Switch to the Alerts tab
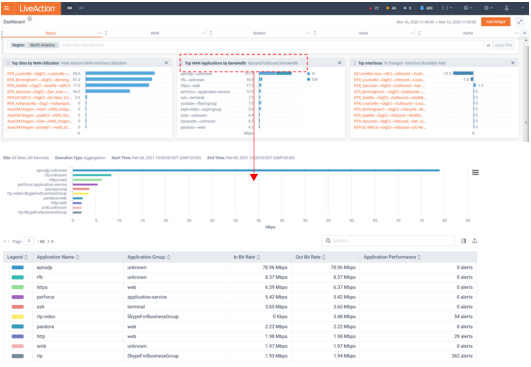Screen dimensions: 531x367 (468, 33)
